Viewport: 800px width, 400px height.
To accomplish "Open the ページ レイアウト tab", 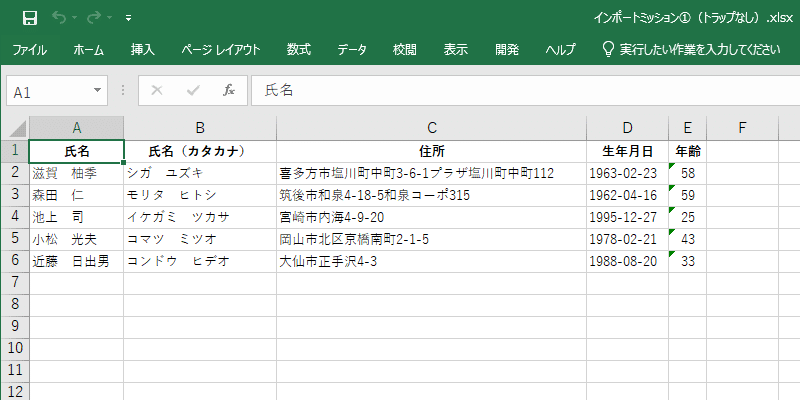I will 221,49.
